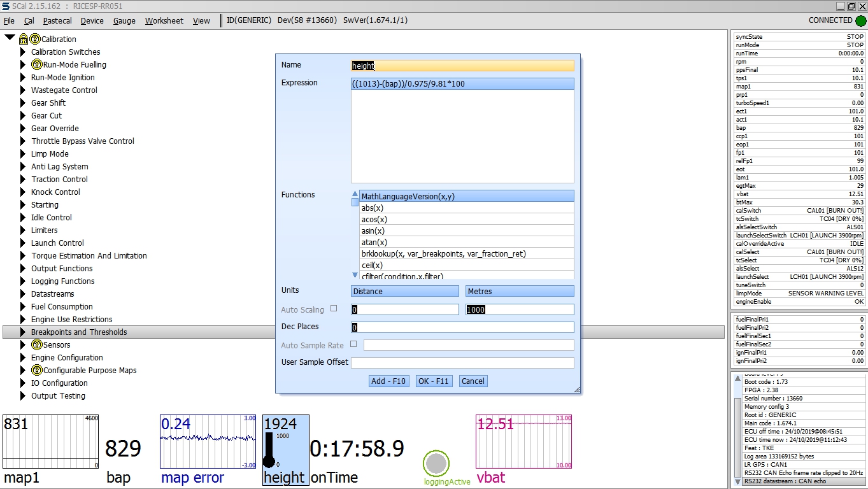Click the map1 graph gauge
This screenshot has height=489, width=868.
point(51,450)
